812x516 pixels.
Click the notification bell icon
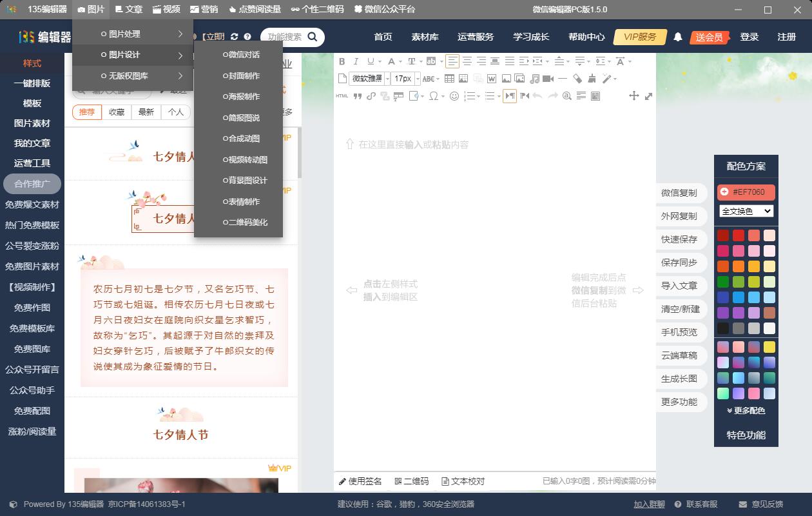[678, 37]
